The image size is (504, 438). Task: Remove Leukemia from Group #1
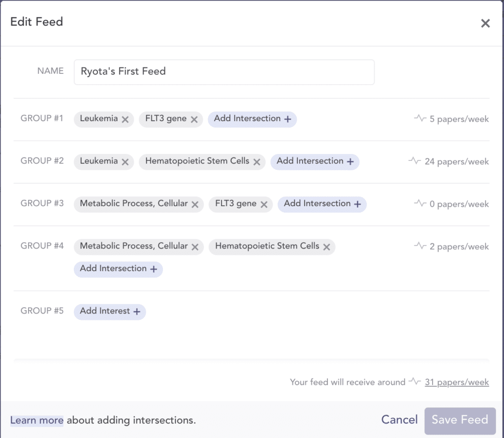(x=125, y=120)
